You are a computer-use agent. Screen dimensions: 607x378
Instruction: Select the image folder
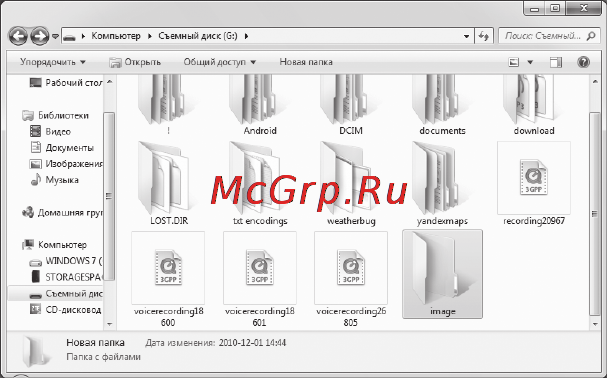(442, 274)
